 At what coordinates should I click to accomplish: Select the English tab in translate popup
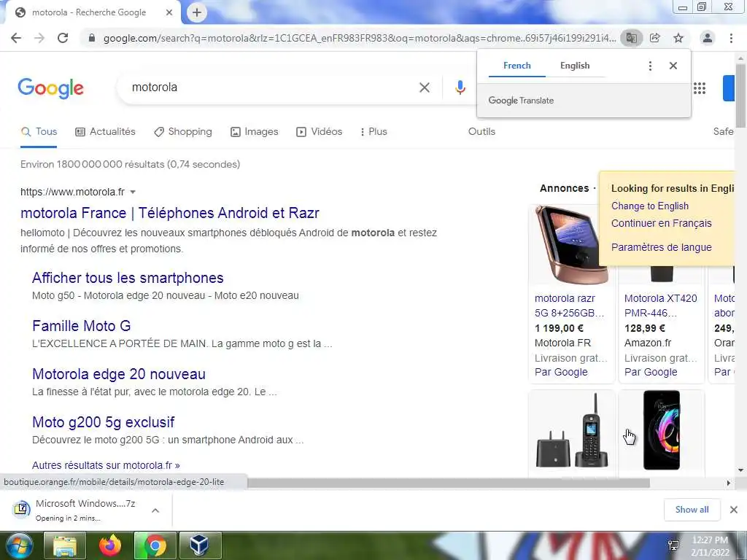coord(575,66)
